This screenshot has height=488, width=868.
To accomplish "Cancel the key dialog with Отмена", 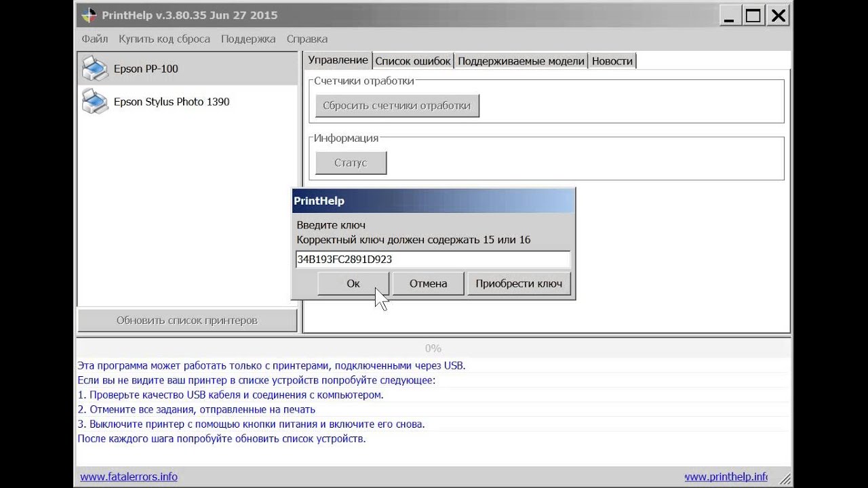I will (x=428, y=283).
